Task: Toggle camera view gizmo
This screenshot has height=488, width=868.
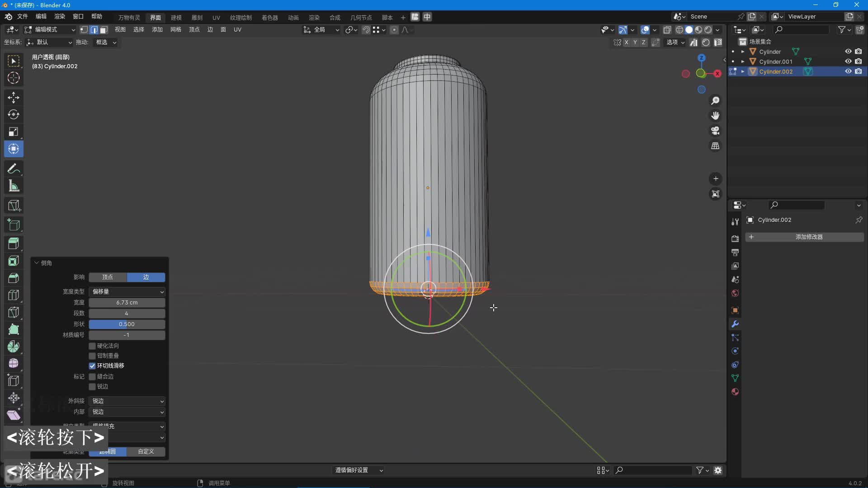Action: (x=715, y=131)
